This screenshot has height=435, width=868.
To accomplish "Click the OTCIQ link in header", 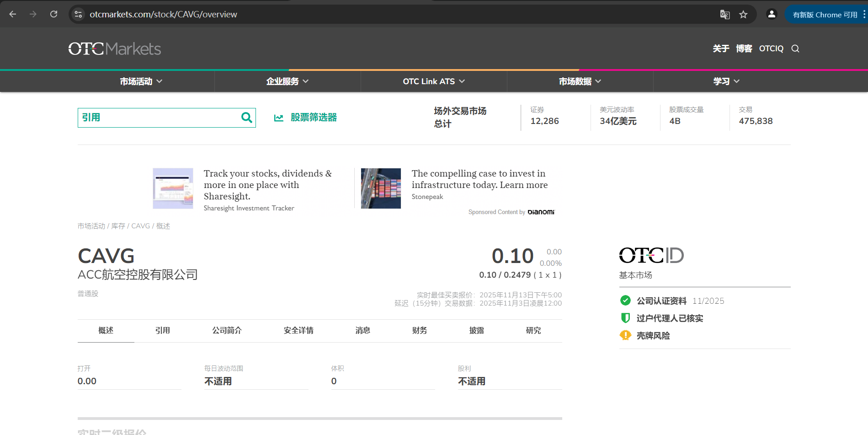I will pos(771,48).
